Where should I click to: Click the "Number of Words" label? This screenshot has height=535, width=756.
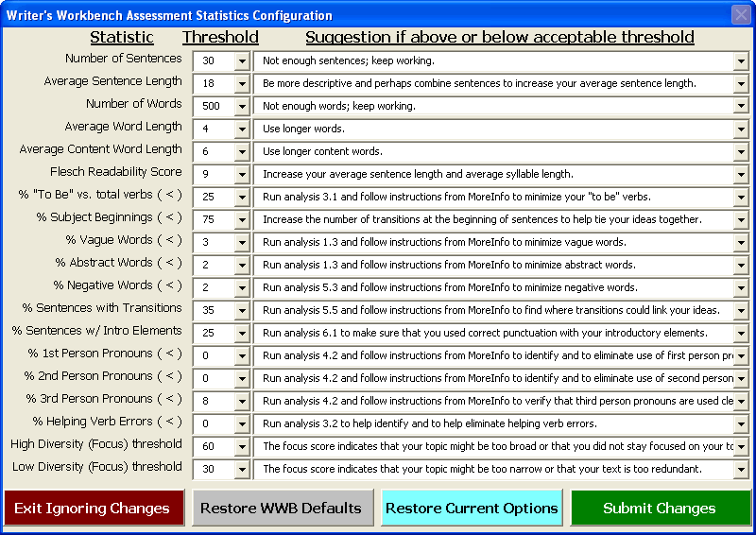pos(134,104)
